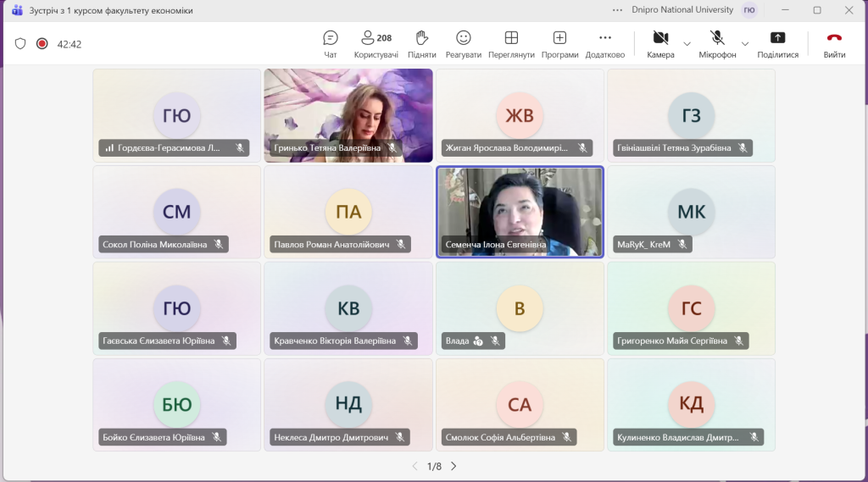Select Гринько Тетяна Валеріївна video tile
Viewport: 868px width, 482px height.
348,116
